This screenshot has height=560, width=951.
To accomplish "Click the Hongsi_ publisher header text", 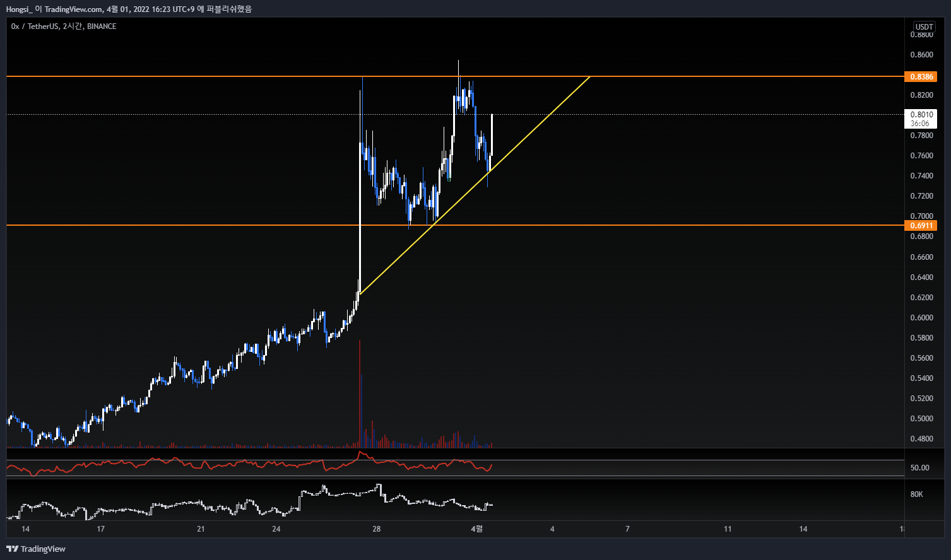I will pyautogui.click(x=19, y=9).
